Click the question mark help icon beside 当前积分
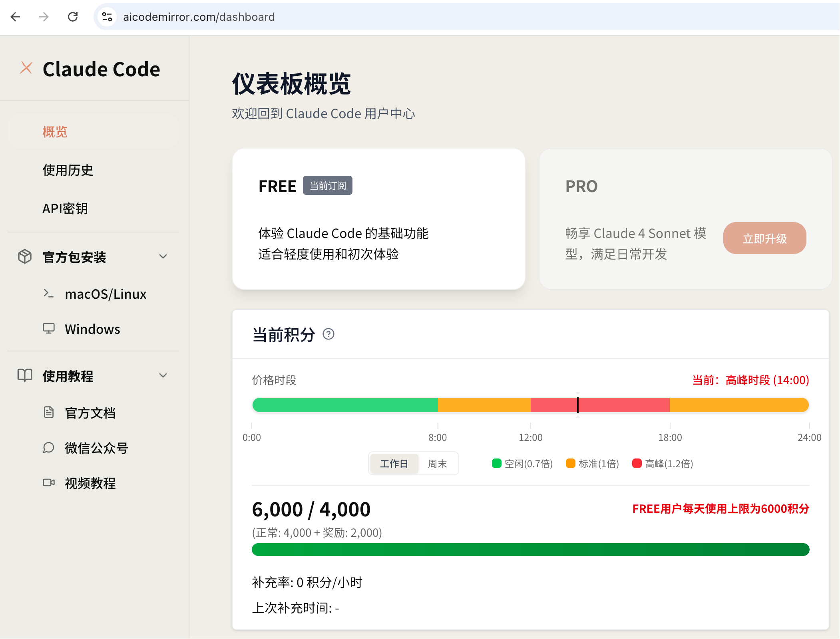The image size is (840, 639). coord(328,334)
